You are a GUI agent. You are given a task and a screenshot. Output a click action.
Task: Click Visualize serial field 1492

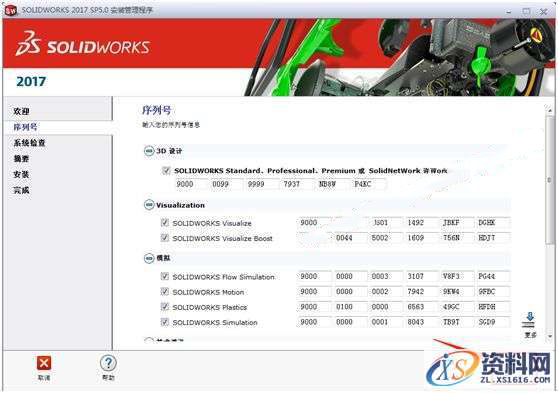click(421, 222)
